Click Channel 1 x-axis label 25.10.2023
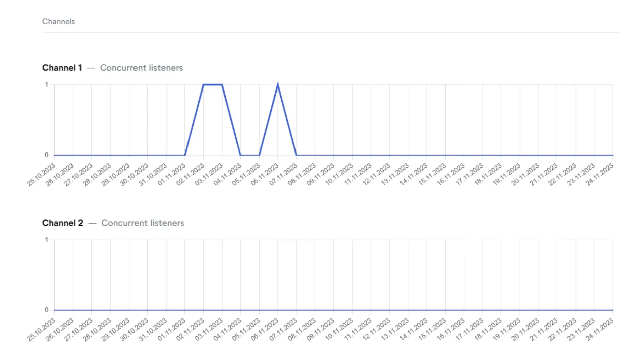This screenshot has height=362, width=644. pyautogui.click(x=42, y=174)
